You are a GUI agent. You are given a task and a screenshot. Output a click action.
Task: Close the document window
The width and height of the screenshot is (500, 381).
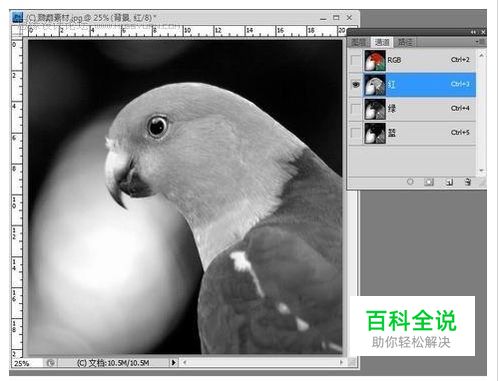click(x=349, y=18)
